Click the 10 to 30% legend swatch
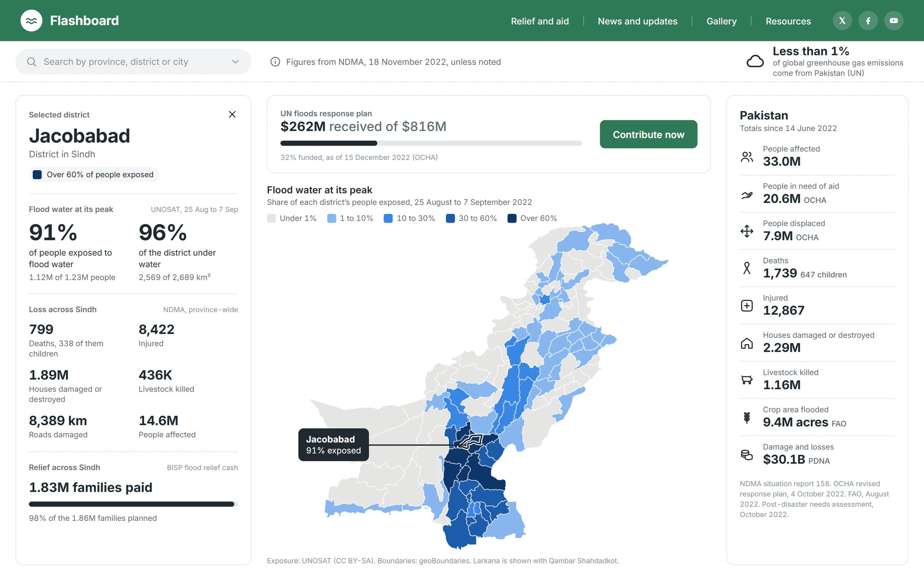This screenshot has height=578, width=924. [x=388, y=218]
